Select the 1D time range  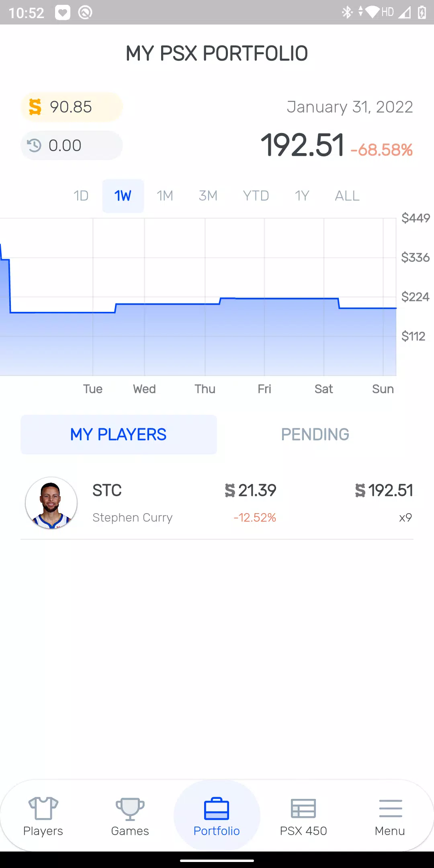[80, 196]
